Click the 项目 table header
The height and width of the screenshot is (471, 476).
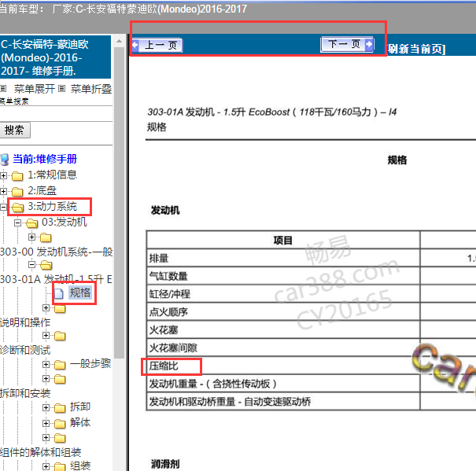point(283,241)
